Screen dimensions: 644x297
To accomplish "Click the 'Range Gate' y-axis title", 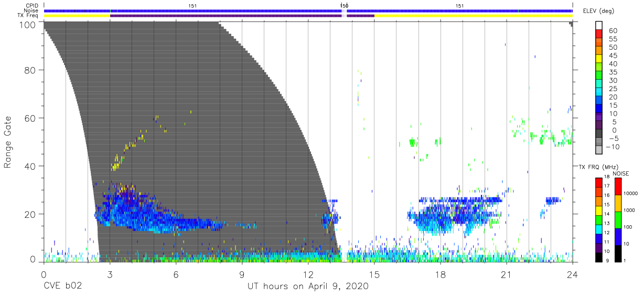I will coord(8,142).
